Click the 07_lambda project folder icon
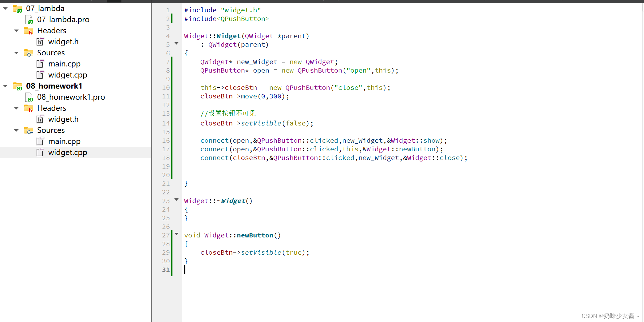 (x=18, y=9)
